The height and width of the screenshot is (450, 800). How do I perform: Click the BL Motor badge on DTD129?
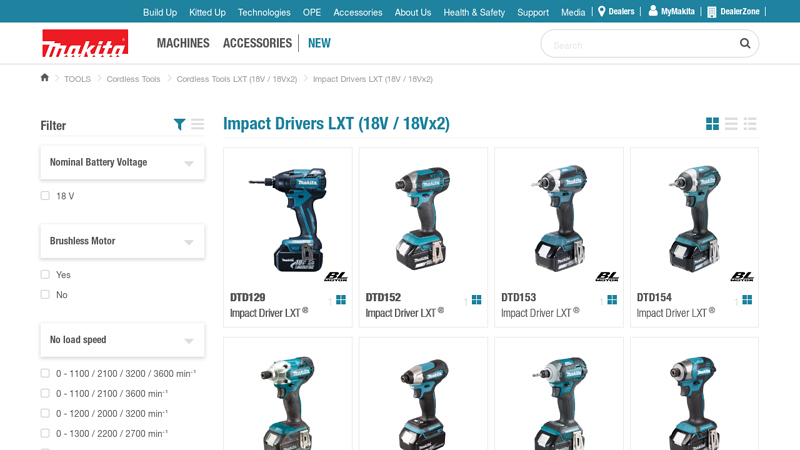(336, 277)
